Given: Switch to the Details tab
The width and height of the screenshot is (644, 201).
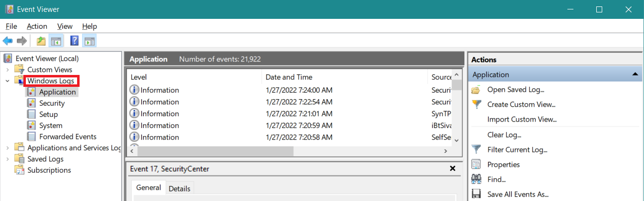Looking at the screenshot, I should coord(179,189).
